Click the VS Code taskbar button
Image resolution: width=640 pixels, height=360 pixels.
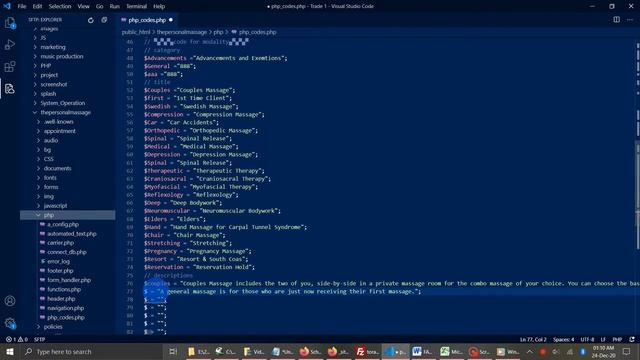395,351
